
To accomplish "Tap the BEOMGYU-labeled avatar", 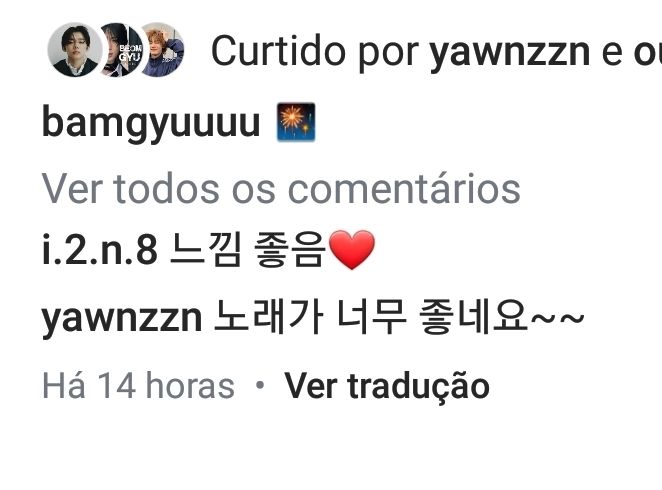I will (122, 50).
